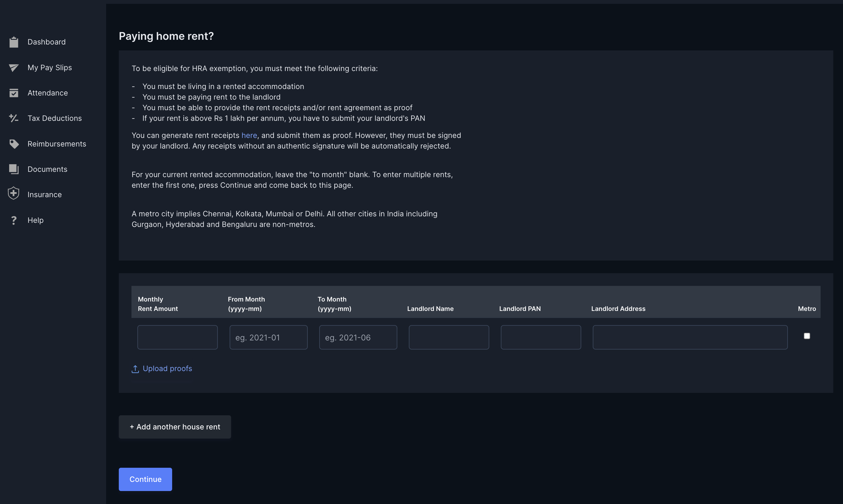Click the Reimbursements icon
The height and width of the screenshot is (504, 843).
click(13, 144)
